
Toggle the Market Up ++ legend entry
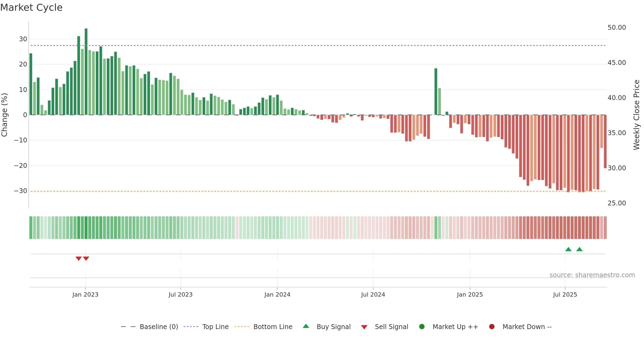coord(448,327)
